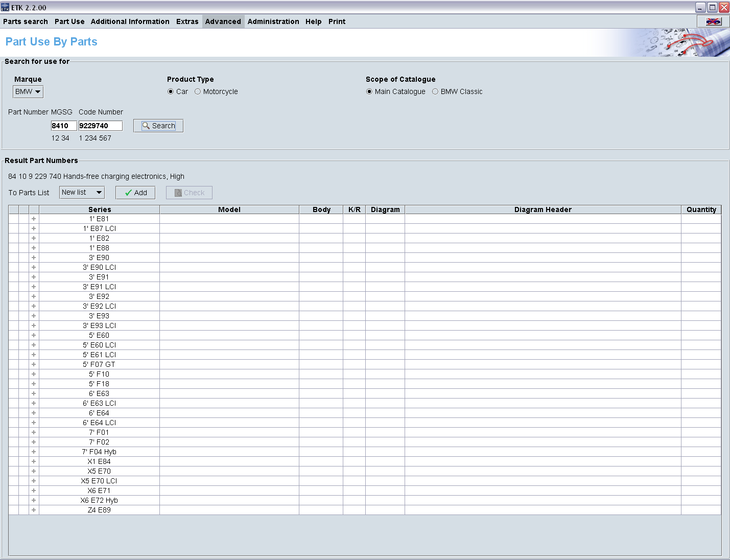The width and height of the screenshot is (730, 560).
Task: Click the Code Number input field
Action: click(x=100, y=126)
